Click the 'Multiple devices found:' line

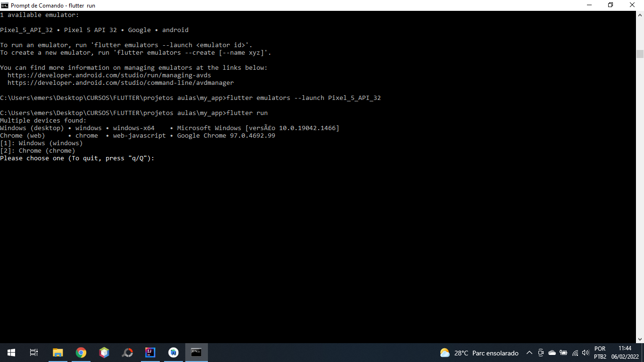coord(43,121)
